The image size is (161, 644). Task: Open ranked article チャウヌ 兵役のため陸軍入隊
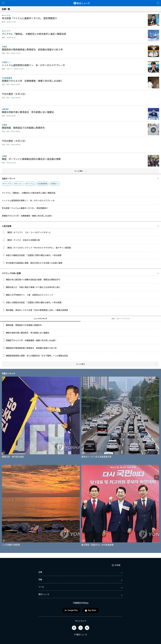coord(23,240)
